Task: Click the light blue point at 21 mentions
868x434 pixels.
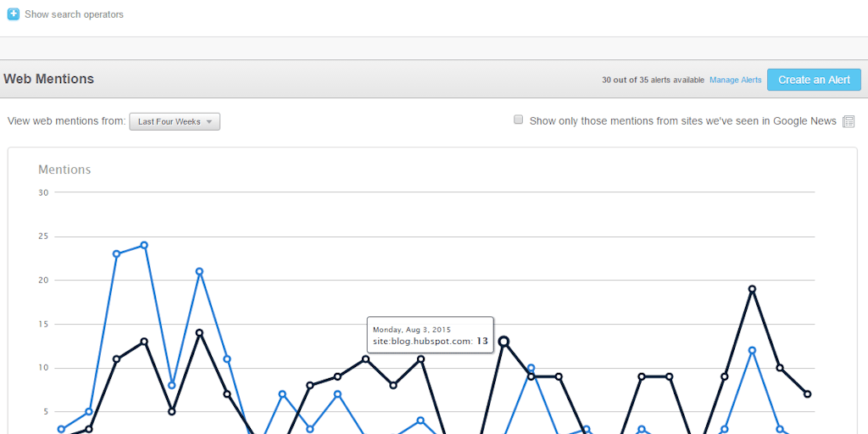Action: pos(199,272)
